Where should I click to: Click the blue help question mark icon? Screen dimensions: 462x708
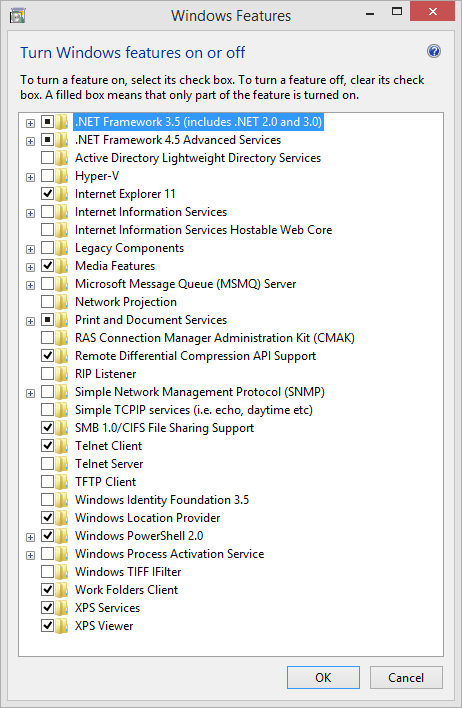434,51
